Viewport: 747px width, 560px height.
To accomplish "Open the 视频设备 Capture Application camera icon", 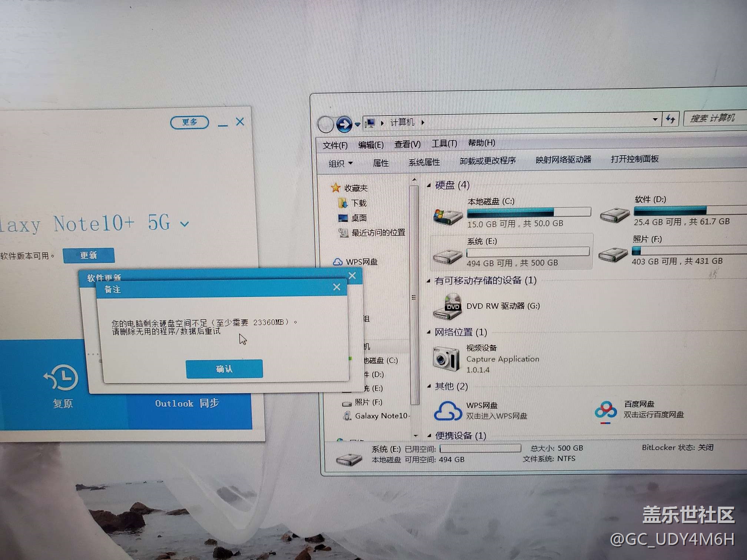I will click(x=446, y=358).
